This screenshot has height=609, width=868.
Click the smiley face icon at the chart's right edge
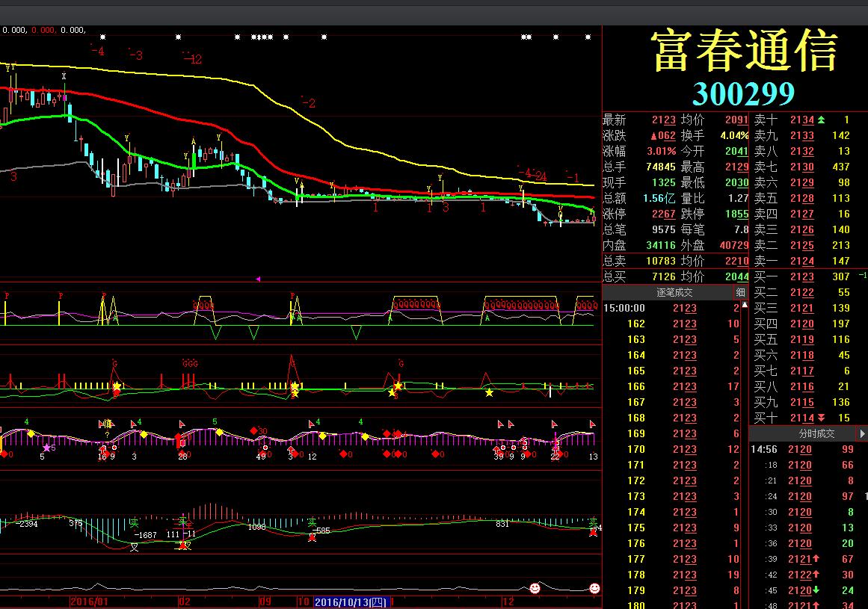594,588
